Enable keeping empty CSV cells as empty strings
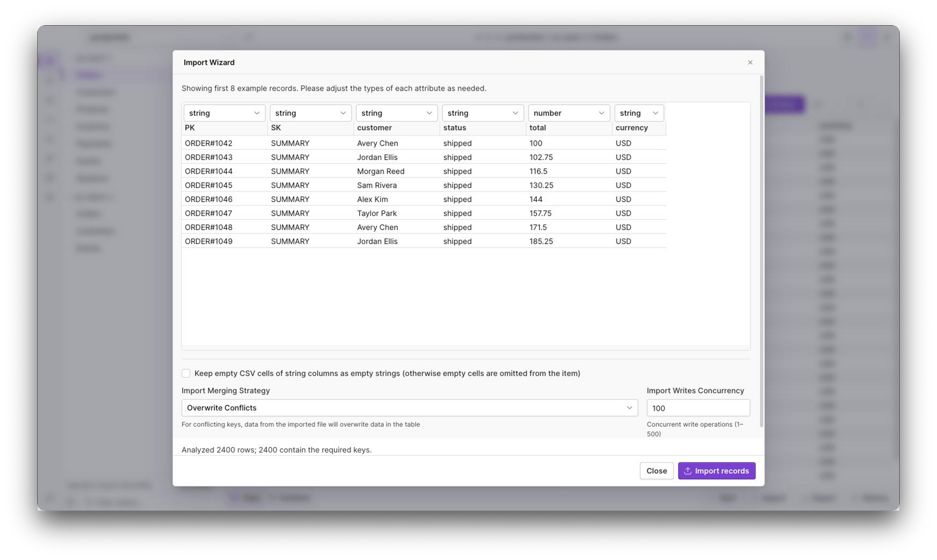 (186, 373)
